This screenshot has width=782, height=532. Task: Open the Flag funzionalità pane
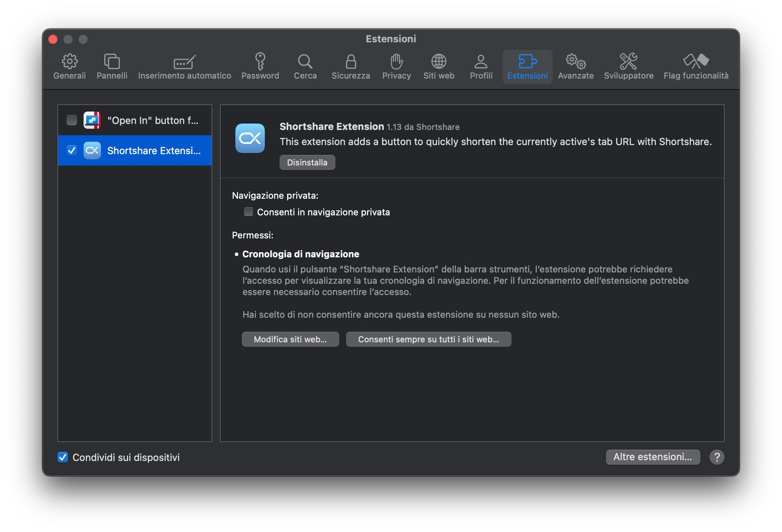pos(696,66)
